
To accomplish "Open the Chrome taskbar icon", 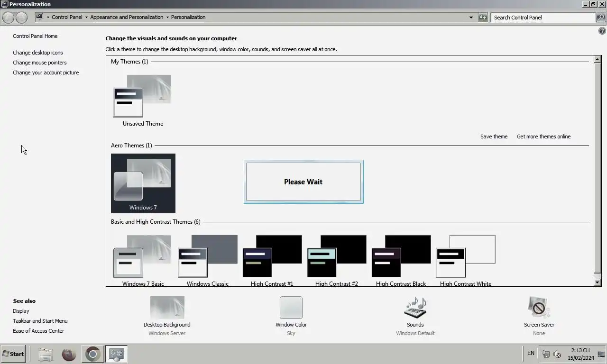I will [93, 354].
